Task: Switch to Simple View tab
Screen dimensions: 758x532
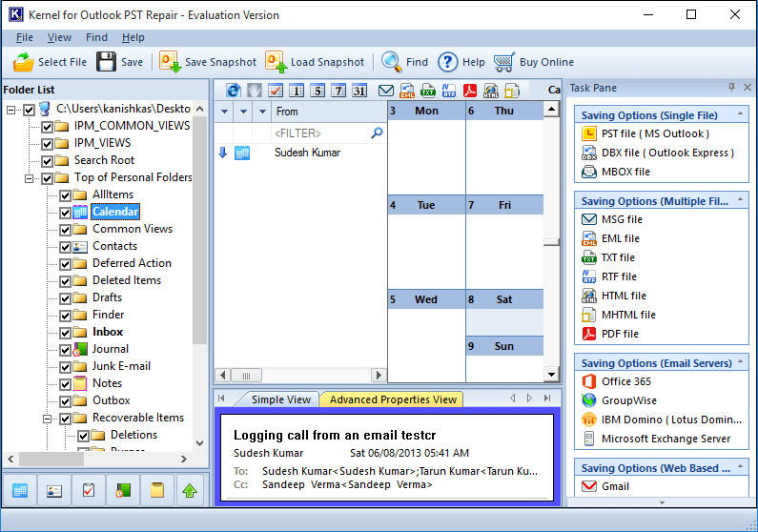Action: pos(281,399)
